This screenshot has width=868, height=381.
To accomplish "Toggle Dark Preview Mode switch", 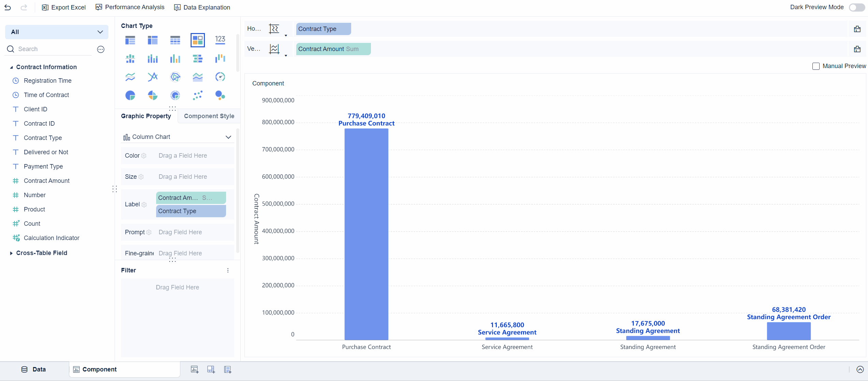I will pyautogui.click(x=856, y=7).
